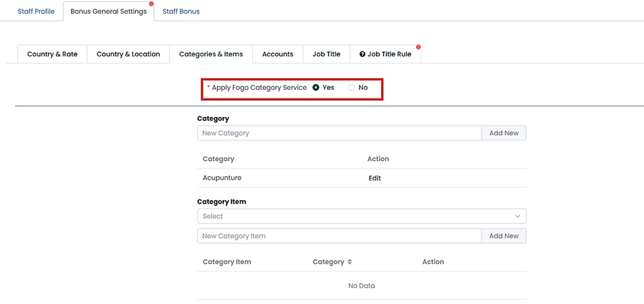Click Add New beside the New Category Item field
The height and width of the screenshot is (304, 644).
(503, 236)
